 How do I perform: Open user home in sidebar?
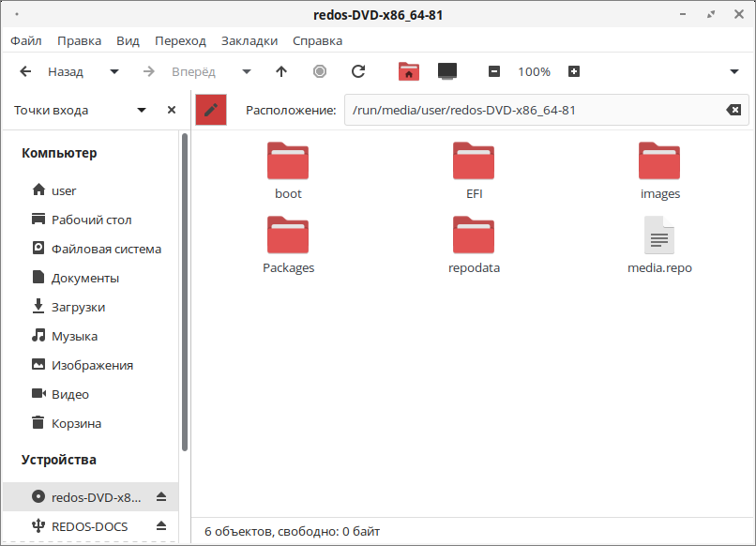tap(90, 191)
